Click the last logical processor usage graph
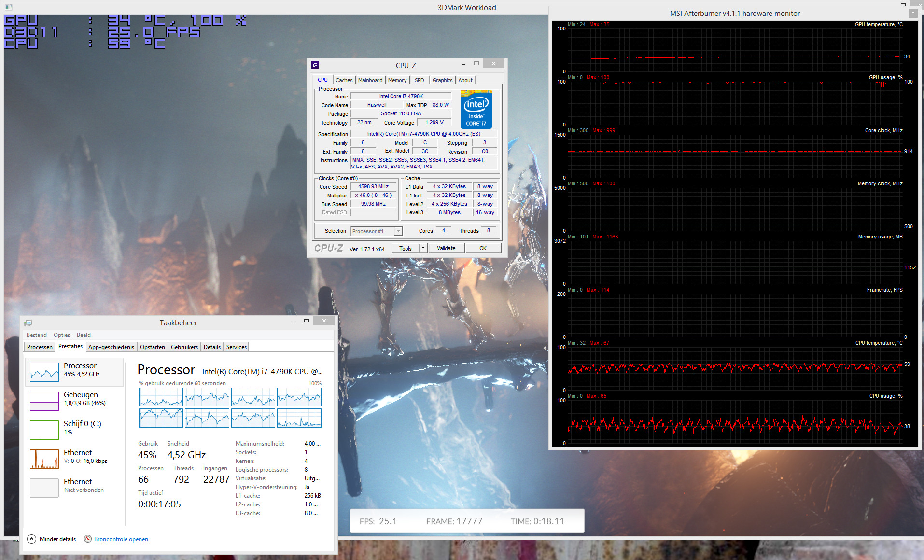924x560 pixels. (x=299, y=418)
